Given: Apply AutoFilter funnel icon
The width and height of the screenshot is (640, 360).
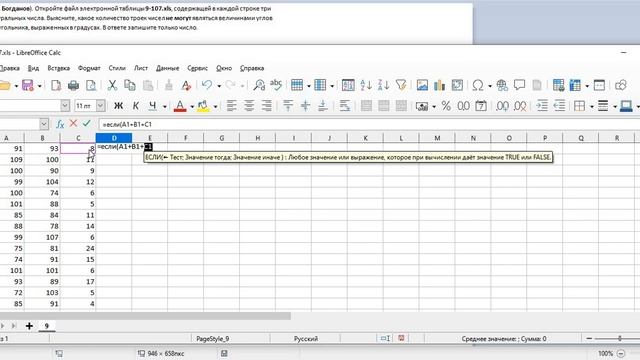Looking at the screenshot, I should pos(401,85).
